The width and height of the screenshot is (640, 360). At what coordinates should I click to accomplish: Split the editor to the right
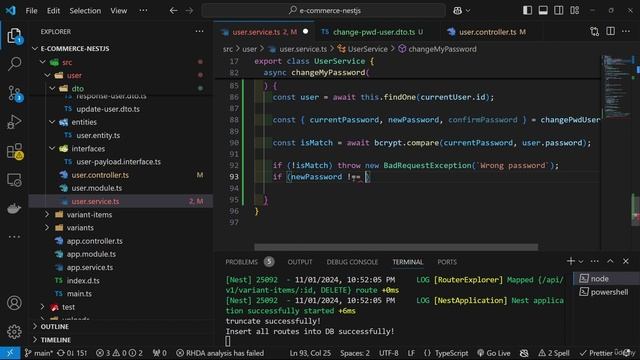pyautogui.click(x=610, y=31)
